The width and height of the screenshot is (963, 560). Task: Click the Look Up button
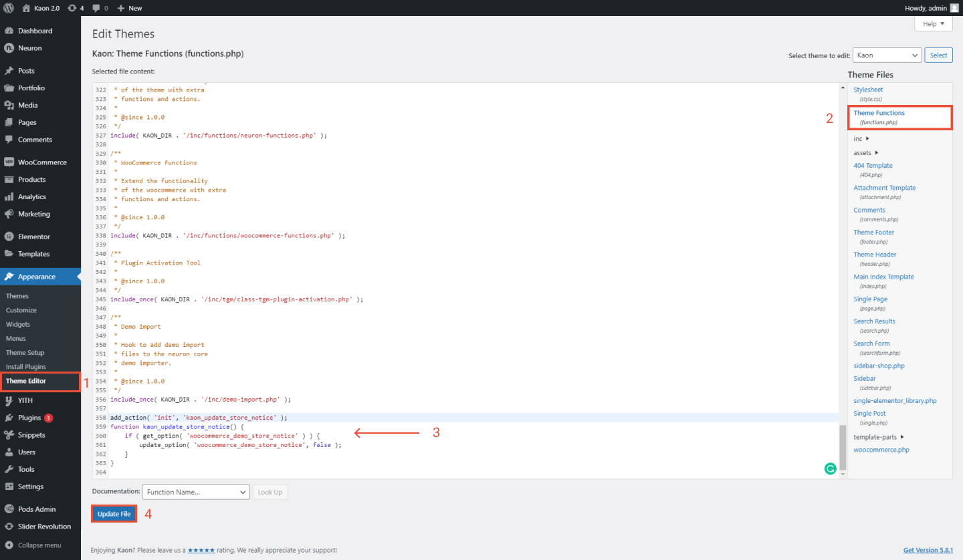270,492
